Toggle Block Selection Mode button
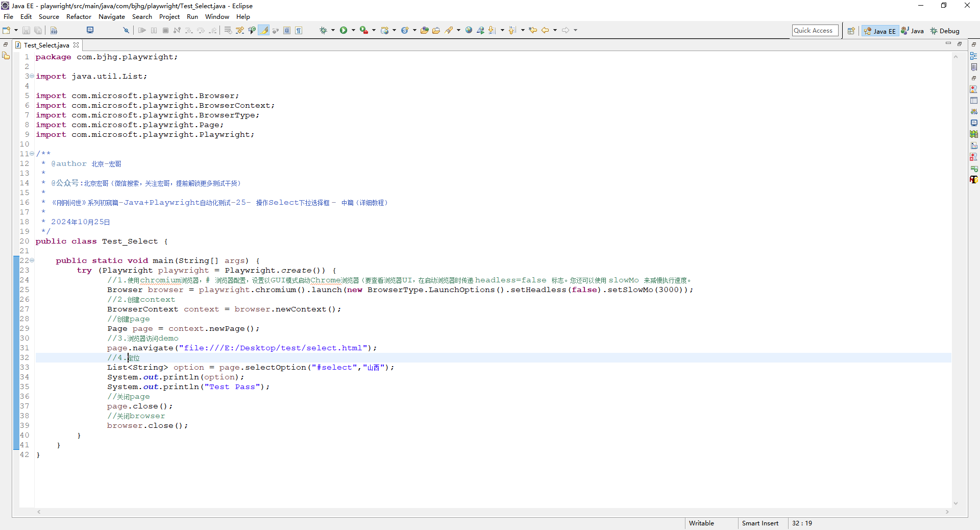The image size is (980, 530). coord(287,31)
